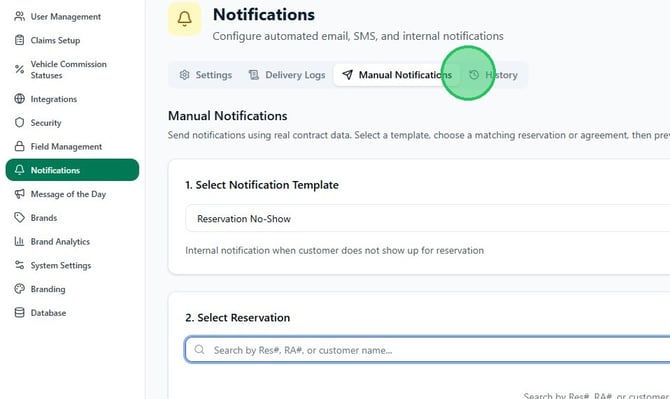Viewport: 670px width, 399px height.
Task: Click the Claims Setup clipboard icon
Action: 19,40
